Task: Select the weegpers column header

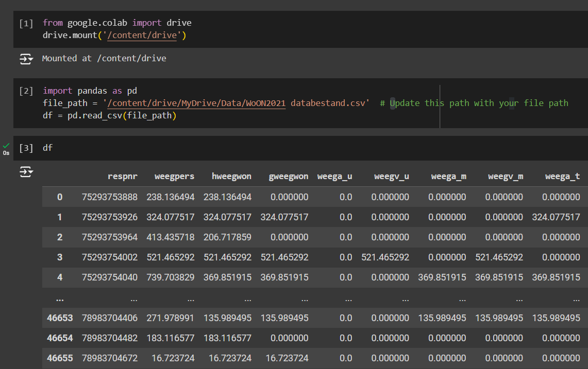Action: (x=174, y=177)
